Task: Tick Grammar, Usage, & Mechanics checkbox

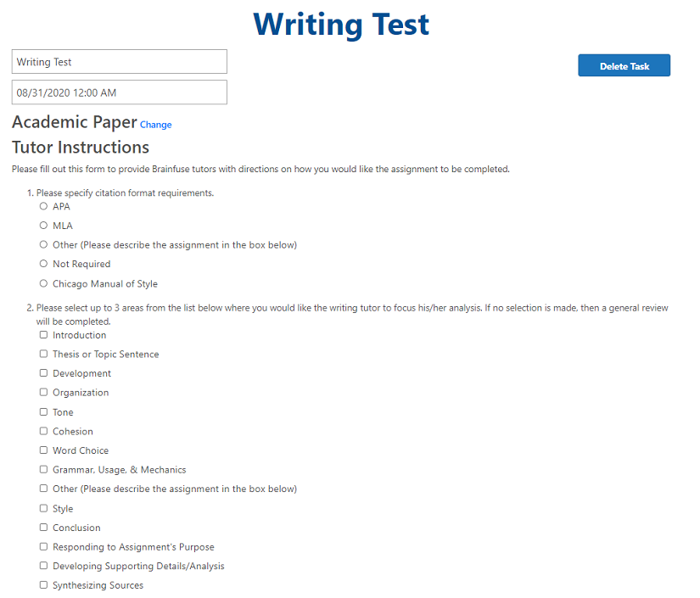Action: click(43, 470)
